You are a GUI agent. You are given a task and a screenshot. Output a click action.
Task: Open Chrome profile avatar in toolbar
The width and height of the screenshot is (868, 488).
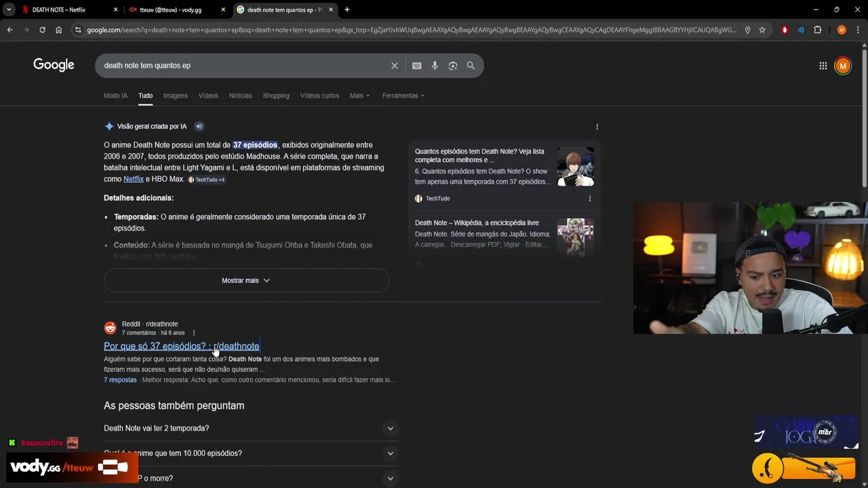(x=842, y=30)
